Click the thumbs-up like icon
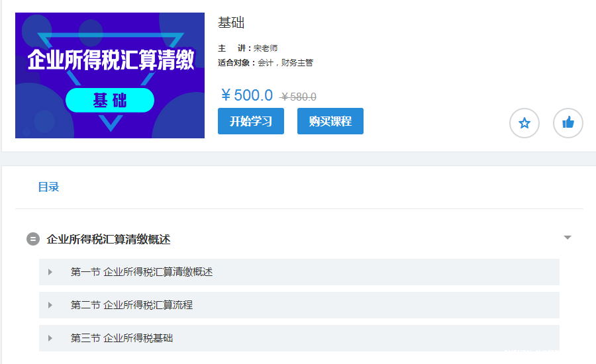This screenshot has width=596, height=364. 568,123
